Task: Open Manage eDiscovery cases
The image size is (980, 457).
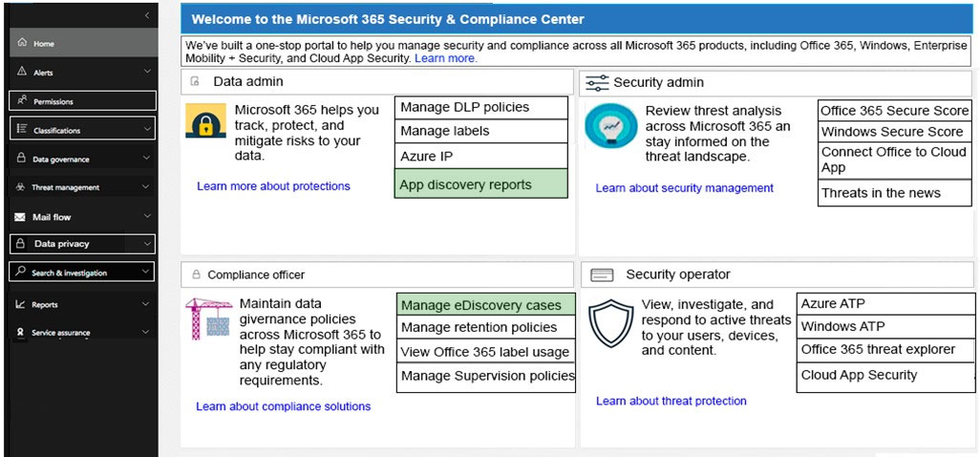Action: pyautogui.click(x=485, y=305)
